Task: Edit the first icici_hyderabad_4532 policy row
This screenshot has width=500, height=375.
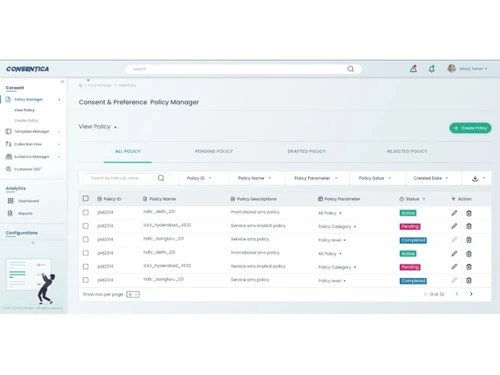Action: [454, 226]
